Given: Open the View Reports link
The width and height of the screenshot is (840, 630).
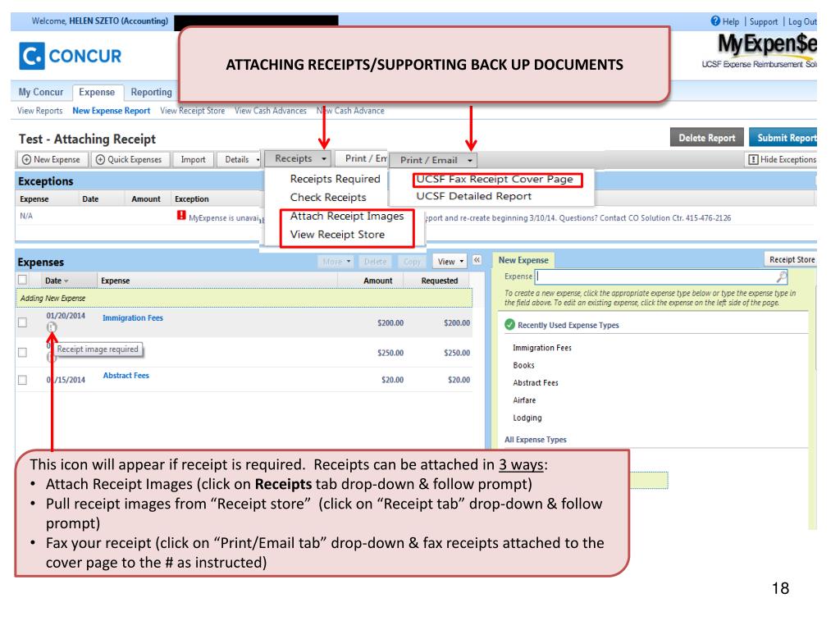Looking at the screenshot, I should [x=39, y=111].
